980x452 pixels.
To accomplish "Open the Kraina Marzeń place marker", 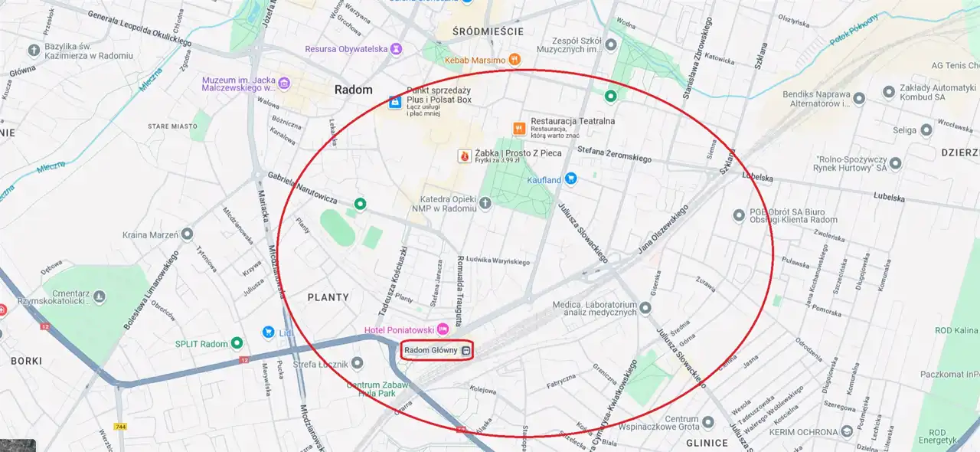I will pos(187,234).
